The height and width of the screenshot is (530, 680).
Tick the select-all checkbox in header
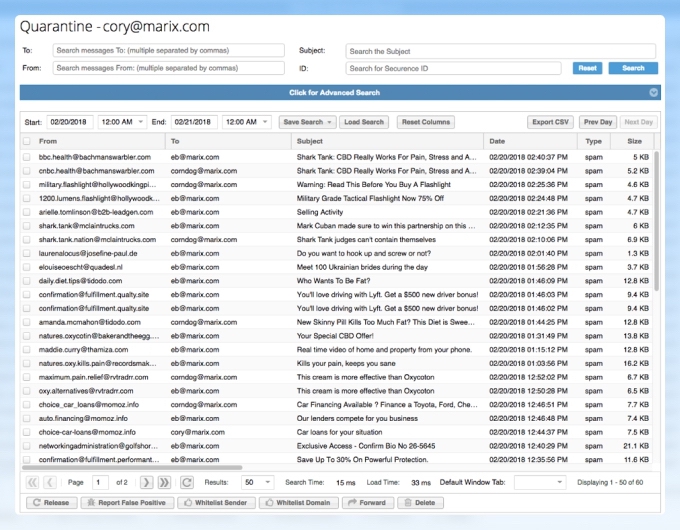[27, 141]
